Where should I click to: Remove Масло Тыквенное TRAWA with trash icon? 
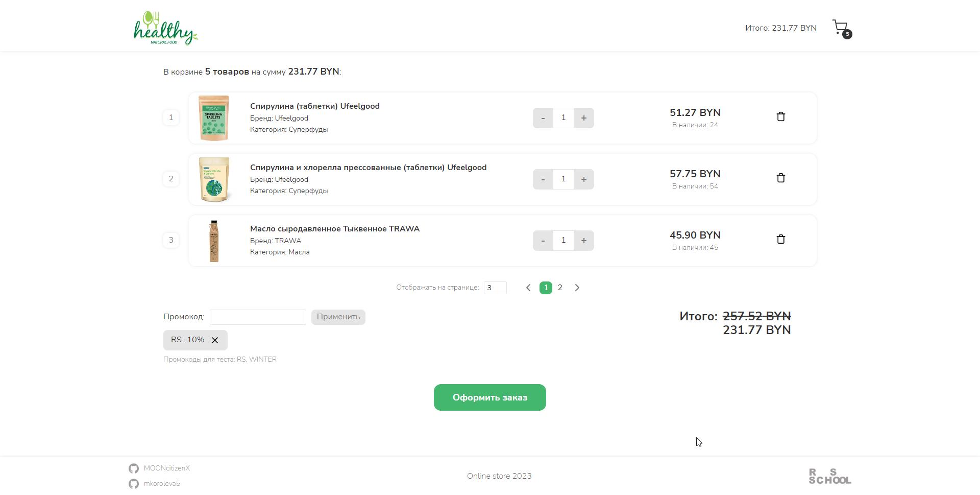[781, 240]
